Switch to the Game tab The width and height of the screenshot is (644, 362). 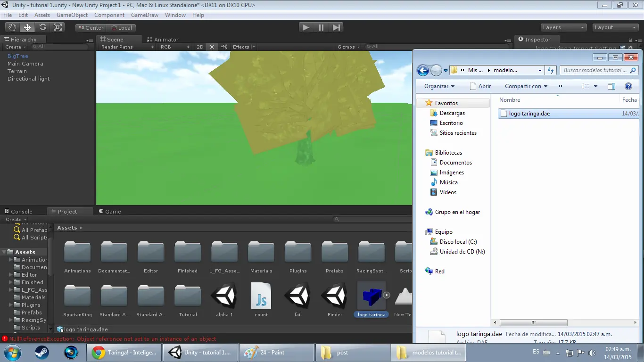pos(110,212)
